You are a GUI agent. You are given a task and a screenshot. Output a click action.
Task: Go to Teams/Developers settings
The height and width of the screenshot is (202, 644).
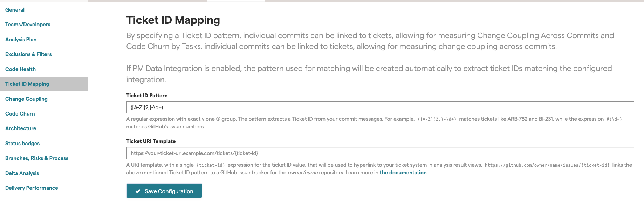(28, 25)
